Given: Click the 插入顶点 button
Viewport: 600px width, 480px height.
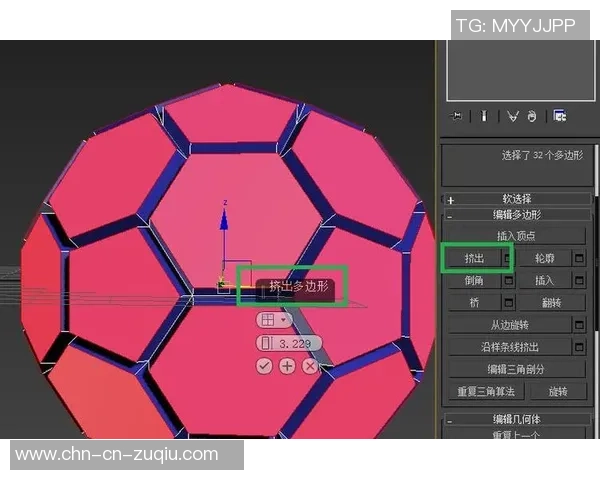Looking at the screenshot, I should pyautogui.click(x=516, y=236).
